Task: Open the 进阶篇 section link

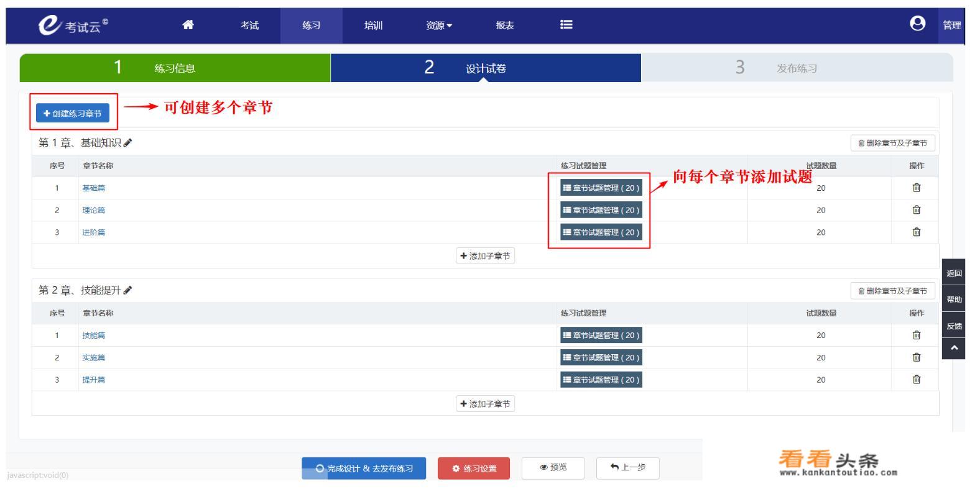Action: click(x=94, y=232)
